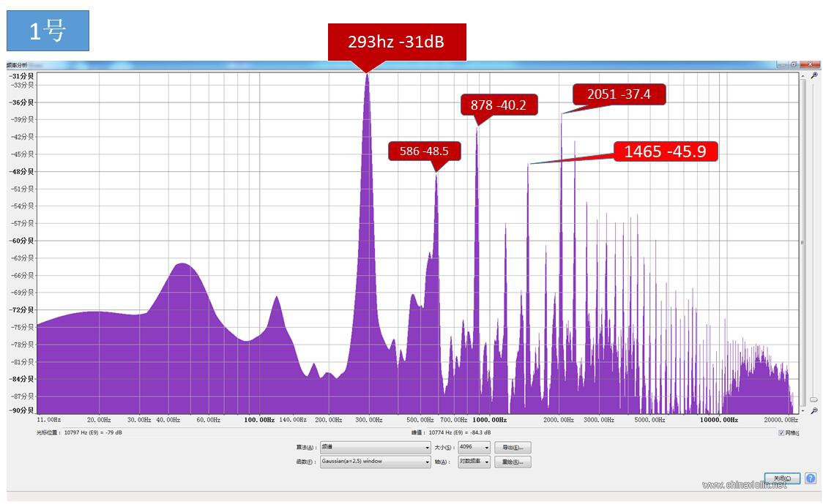The height and width of the screenshot is (504, 823).
Task: Expand the 大小 size dropdown showing 4096
Action: 474,448
